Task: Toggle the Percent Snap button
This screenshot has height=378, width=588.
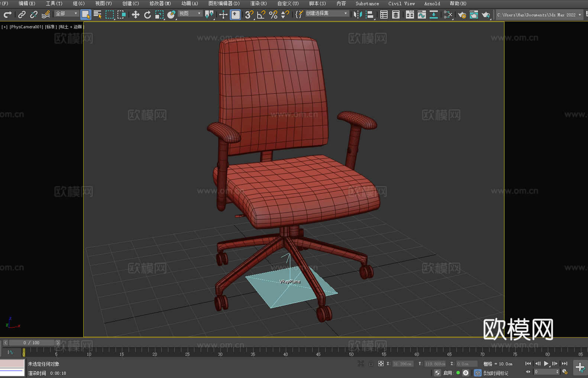Action: [x=273, y=14]
